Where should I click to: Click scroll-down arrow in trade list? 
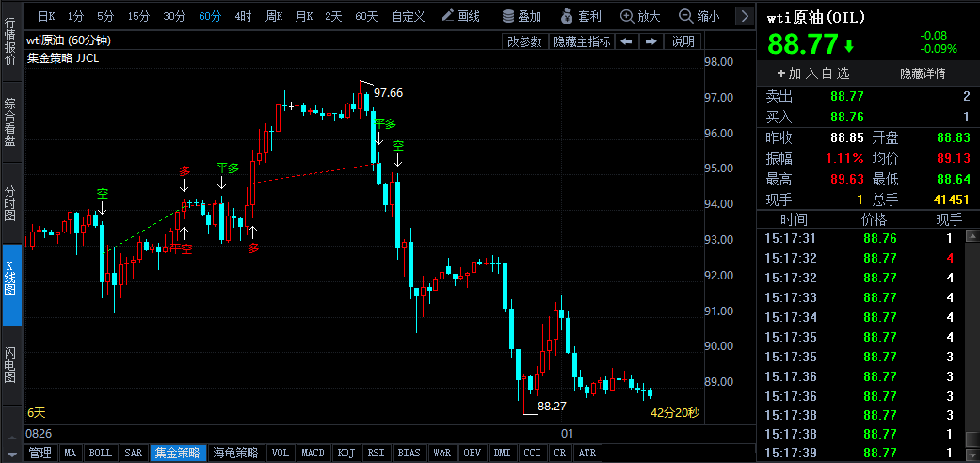[x=972, y=455]
